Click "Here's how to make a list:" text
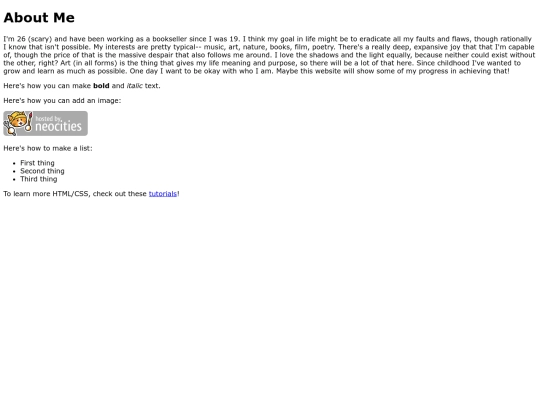The height and width of the screenshot is (405, 540). click(x=48, y=148)
